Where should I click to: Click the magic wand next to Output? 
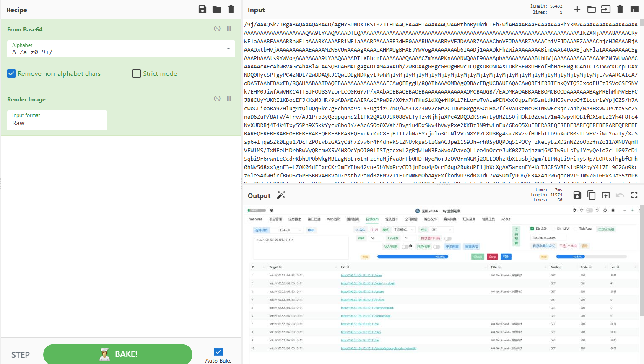coord(281,195)
